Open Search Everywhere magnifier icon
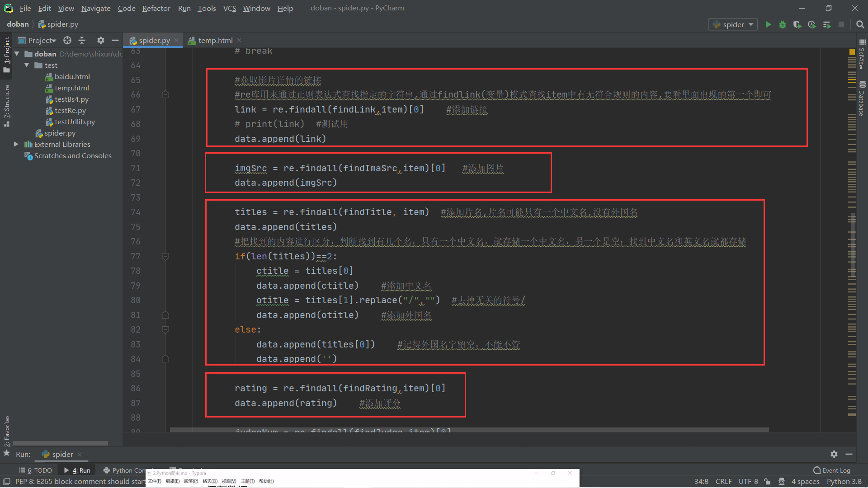This screenshot has height=488, width=868. point(860,24)
